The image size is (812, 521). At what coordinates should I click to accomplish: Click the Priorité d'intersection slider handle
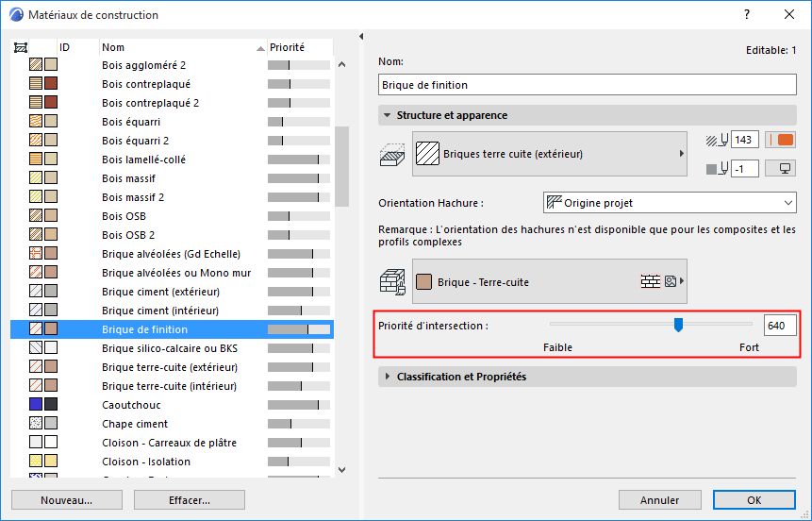[x=678, y=326]
